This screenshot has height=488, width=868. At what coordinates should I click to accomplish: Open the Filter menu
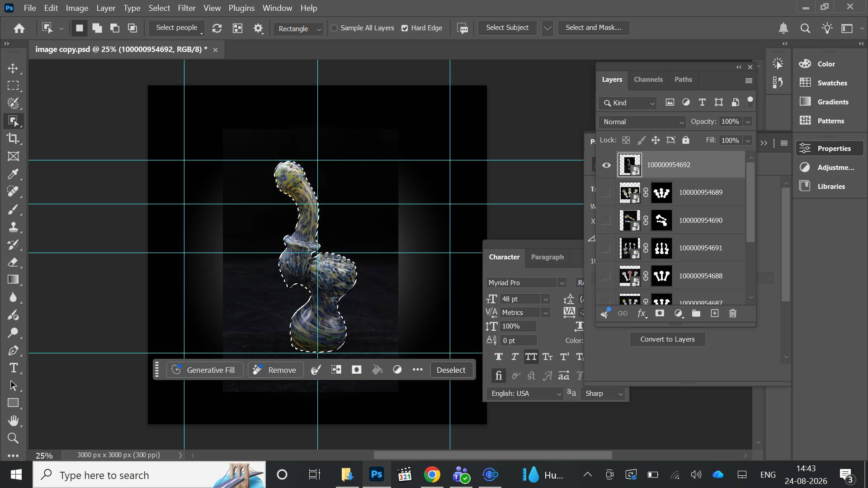(187, 8)
